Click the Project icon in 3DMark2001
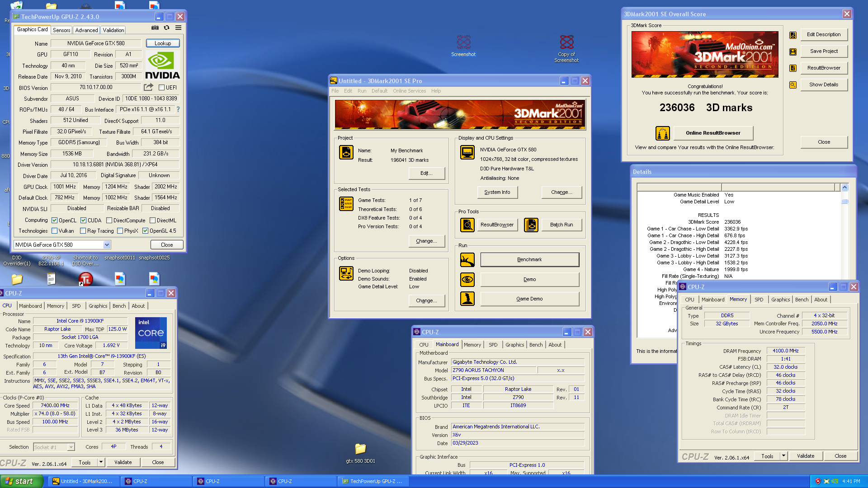 coord(346,152)
